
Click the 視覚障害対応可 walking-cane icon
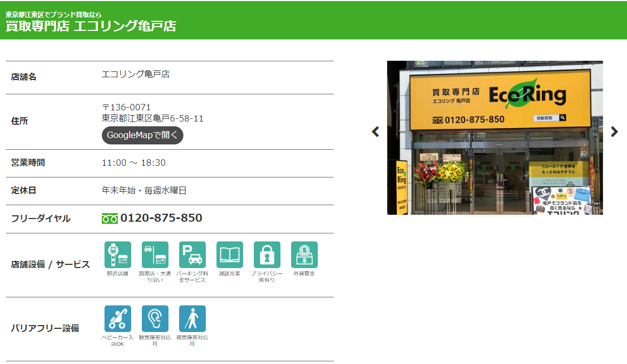[x=192, y=319]
